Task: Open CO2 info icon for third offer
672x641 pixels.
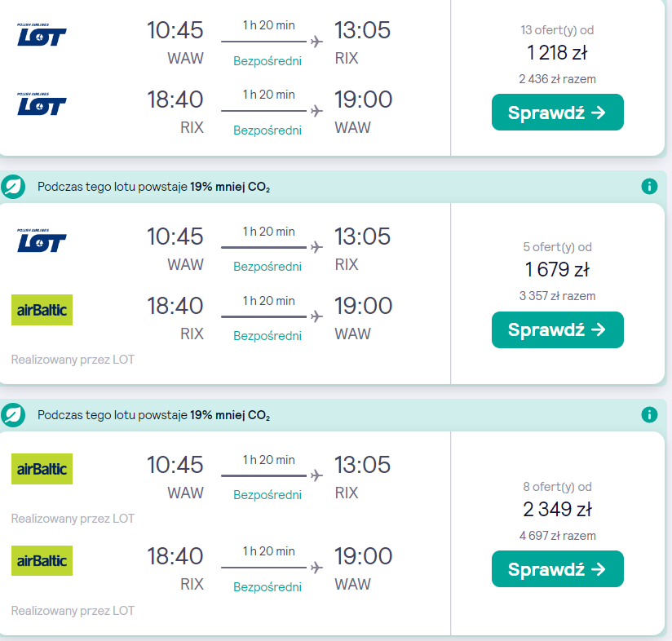Action: [x=649, y=415]
